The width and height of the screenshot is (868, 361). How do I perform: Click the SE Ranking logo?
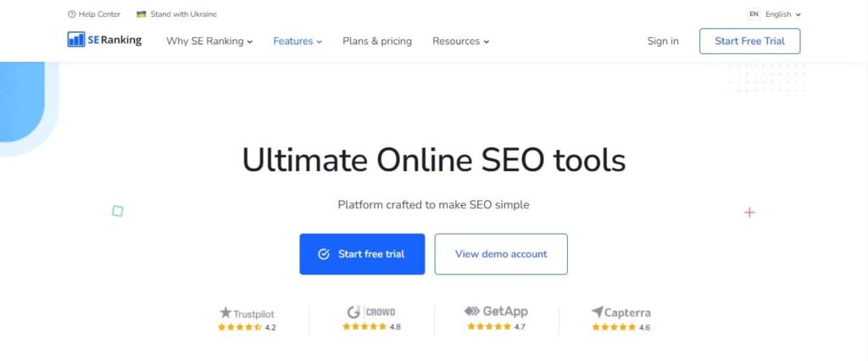[104, 40]
